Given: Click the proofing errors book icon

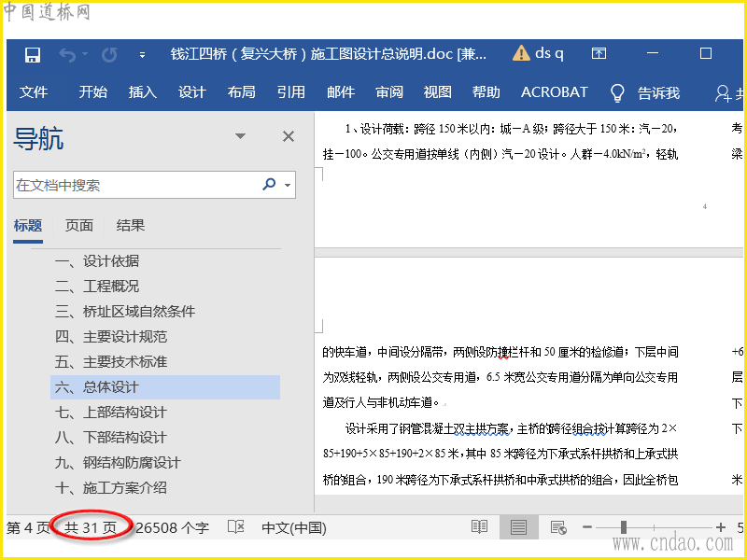Looking at the screenshot, I should point(236,526).
